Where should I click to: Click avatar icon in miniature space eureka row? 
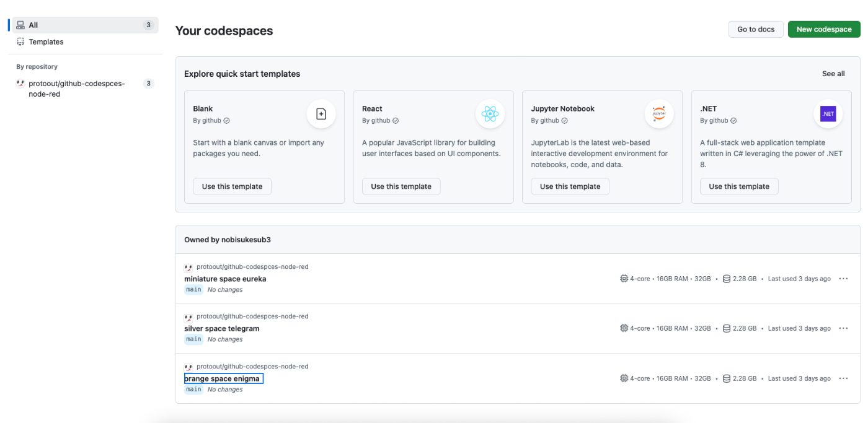pos(188,268)
